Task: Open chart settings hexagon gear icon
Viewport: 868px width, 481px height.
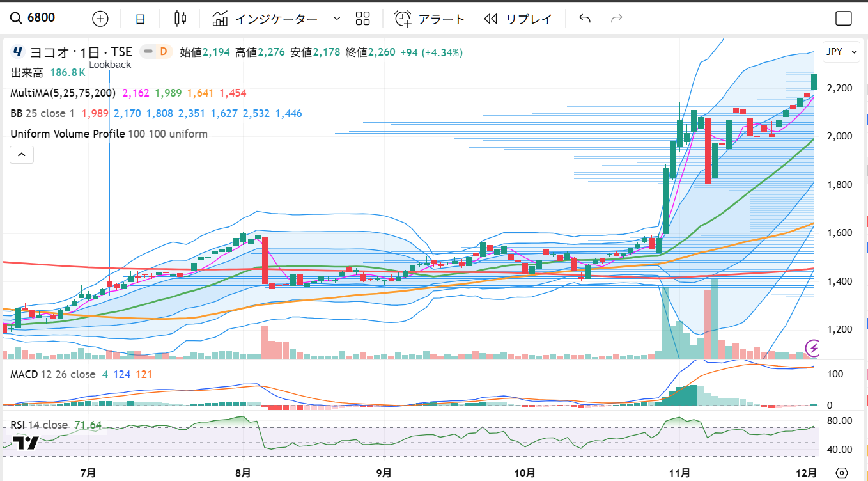Action: pos(842,473)
